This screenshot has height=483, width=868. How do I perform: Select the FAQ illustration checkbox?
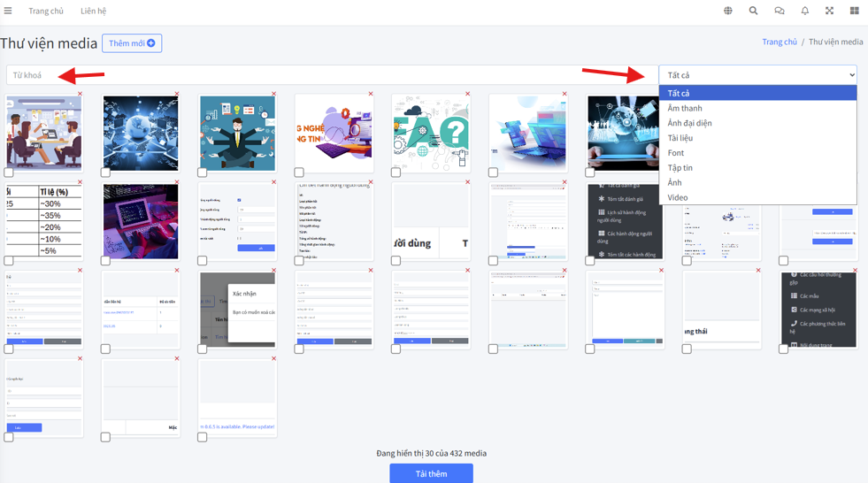[396, 172]
